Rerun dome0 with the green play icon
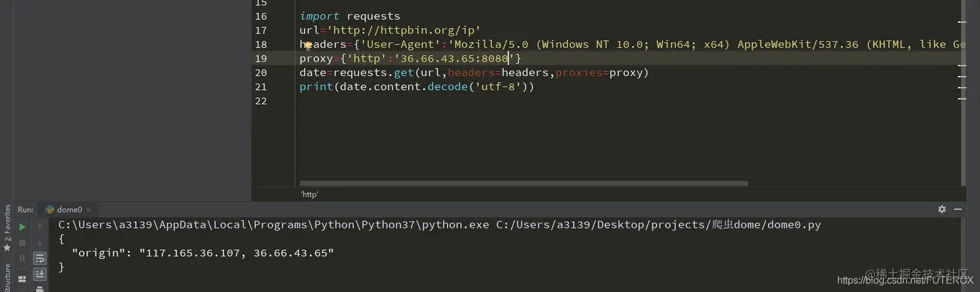This screenshot has height=292, width=980. click(22, 227)
